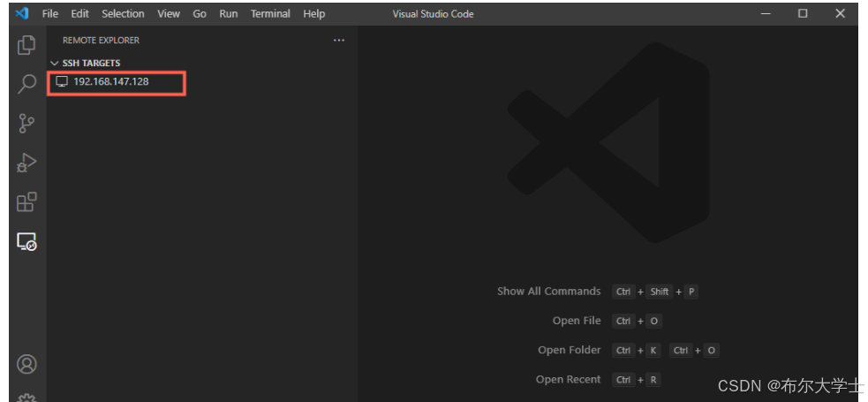Viewport: 868px width, 402px height.
Task: Open the Help menu
Action: [313, 14]
